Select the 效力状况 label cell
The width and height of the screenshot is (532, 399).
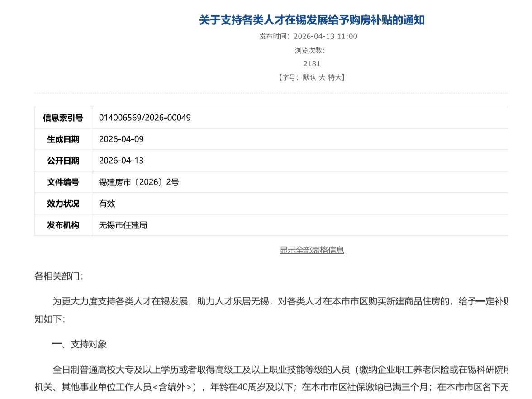tap(63, 204)
